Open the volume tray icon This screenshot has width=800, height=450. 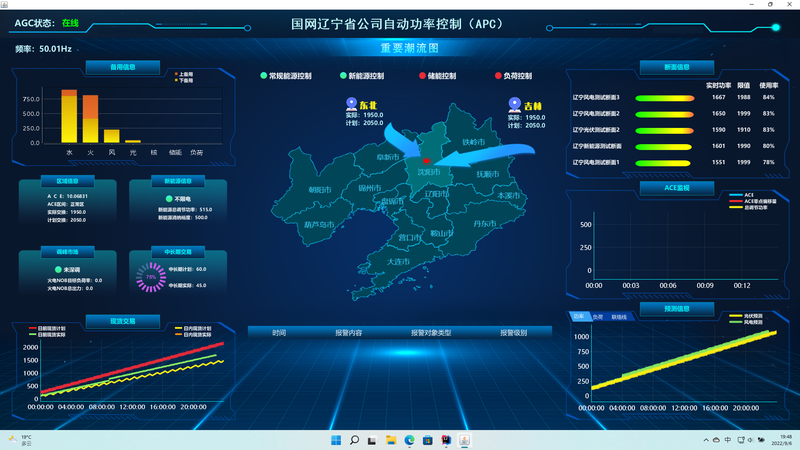point(751,440)
